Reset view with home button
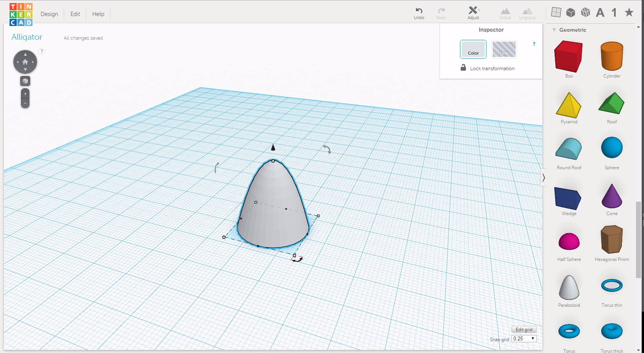The image size is (644, 353). pyautogui.click(x=25, y=62)
